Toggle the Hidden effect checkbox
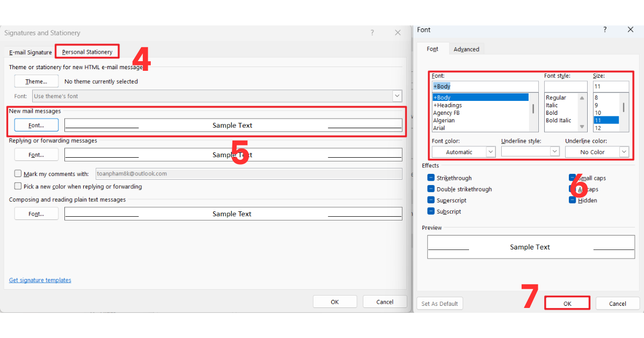 coord(573,200)
